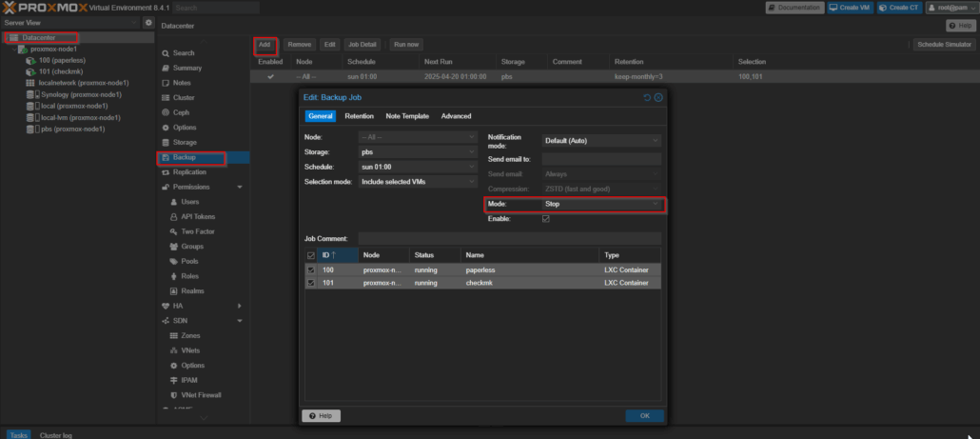980x439 pixels.
Task: Click the Two Factor key icon
Action: (x=174, y=232)
